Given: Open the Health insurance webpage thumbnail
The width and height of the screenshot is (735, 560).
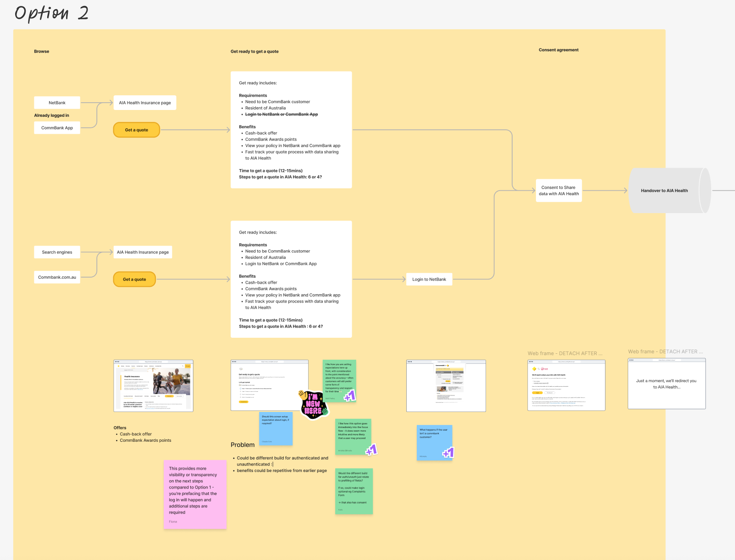Looking at the screenshot, I should (x=153, y=386).
